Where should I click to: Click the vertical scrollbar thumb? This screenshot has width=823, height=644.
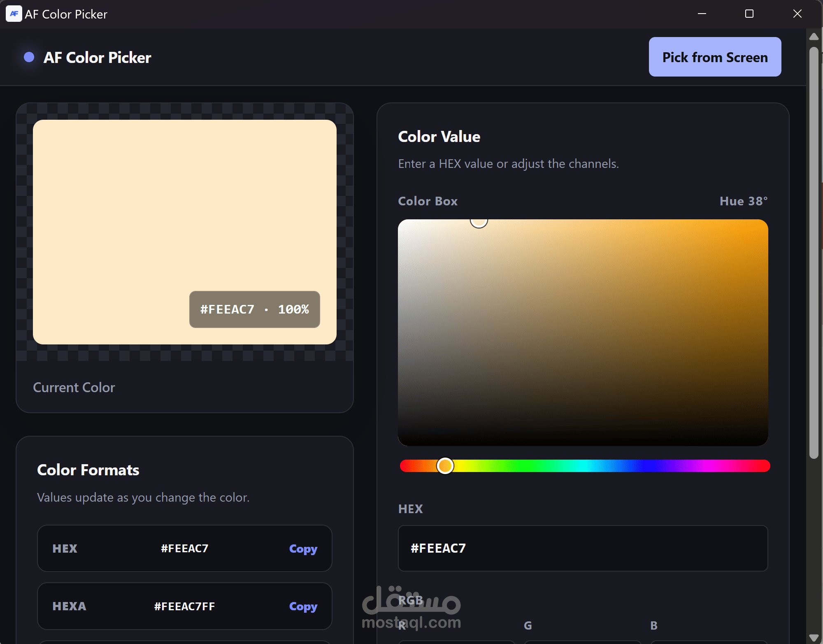pos(814,253)
